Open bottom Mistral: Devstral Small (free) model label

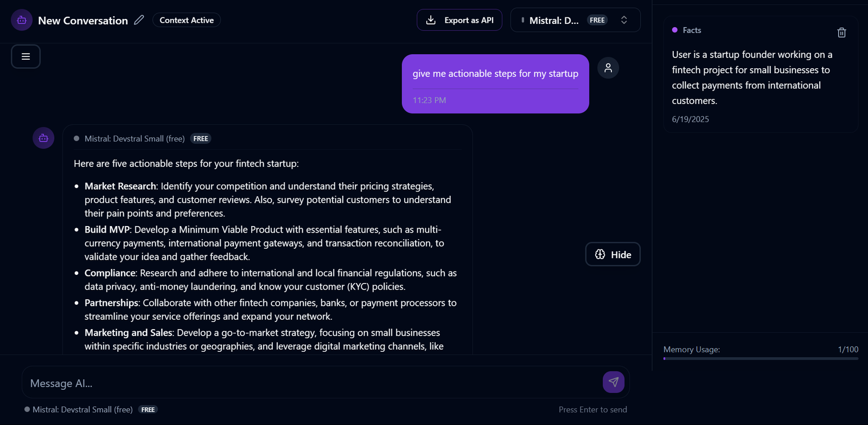click(x=82, y=409)
